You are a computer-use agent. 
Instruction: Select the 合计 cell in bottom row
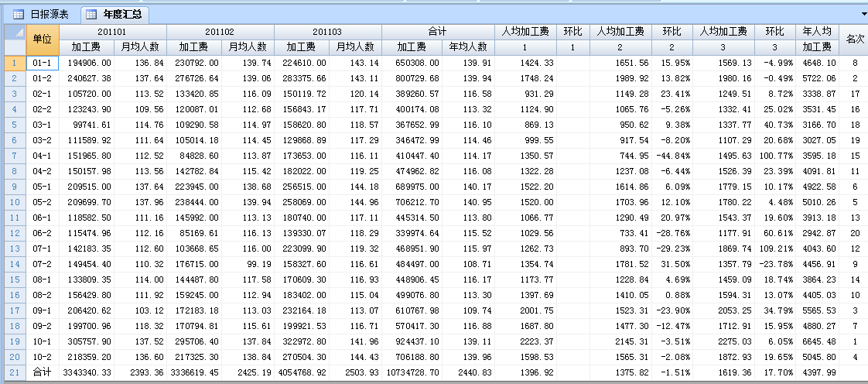pos(43,373)
